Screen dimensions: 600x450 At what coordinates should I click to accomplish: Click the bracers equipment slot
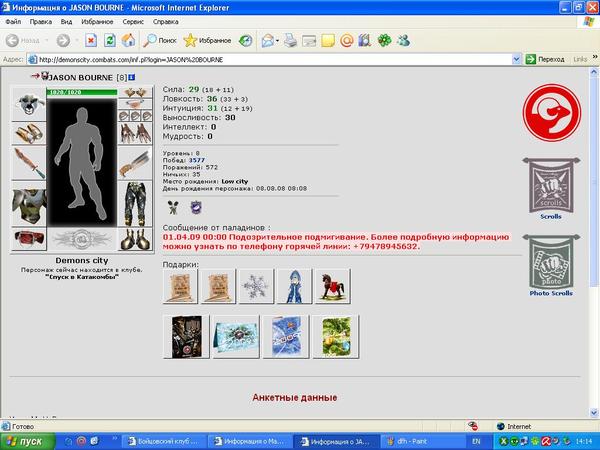tap(29, 134)
